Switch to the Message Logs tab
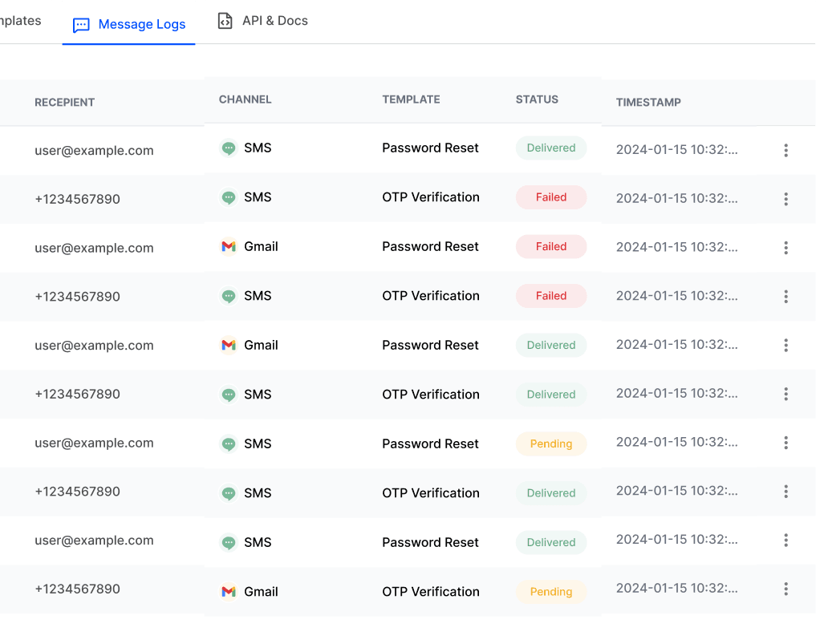 click(x=128, y=24)
